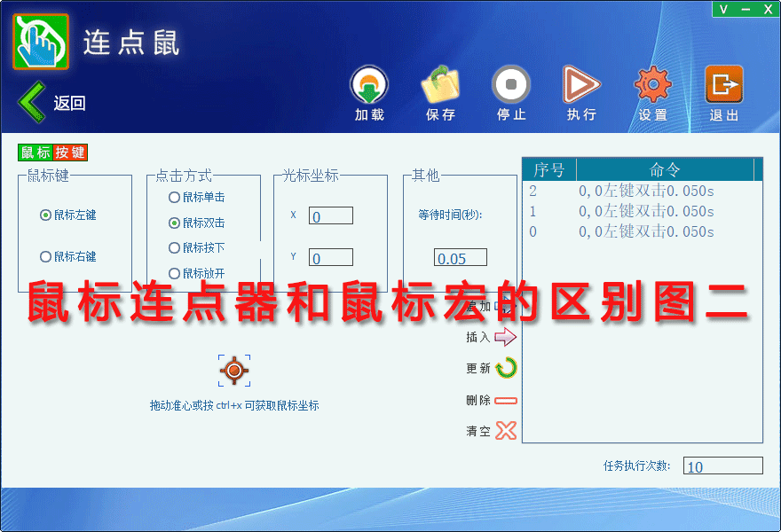Minimize the window with dash button
Viewport: 781px width, 532px height.
pos(745,9)
